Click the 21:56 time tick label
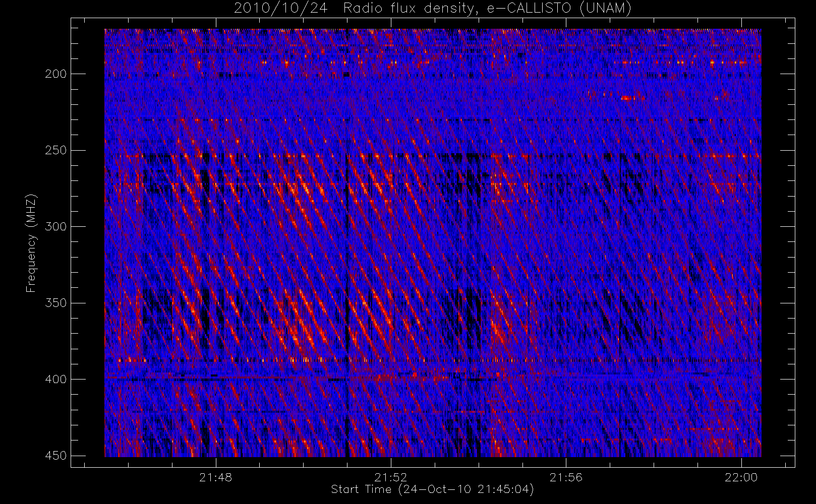Image resolution: width=816 pixels, height=504 pixels. point(566,477)
